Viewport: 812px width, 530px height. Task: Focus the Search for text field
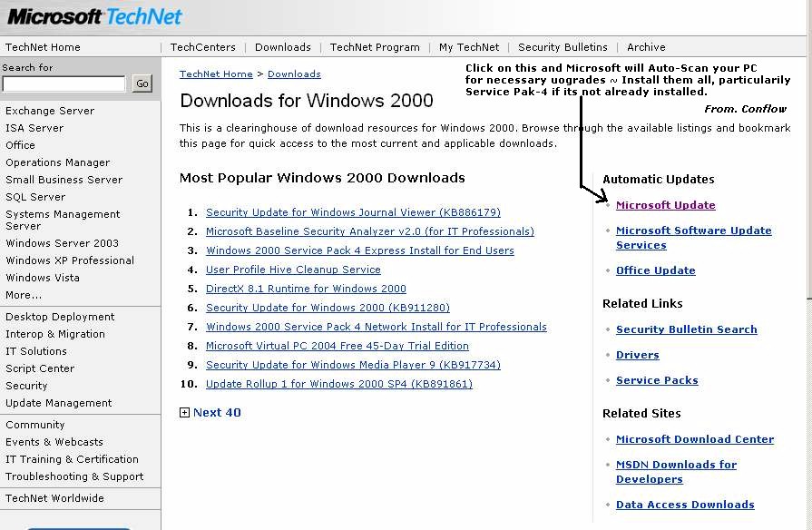64,83
